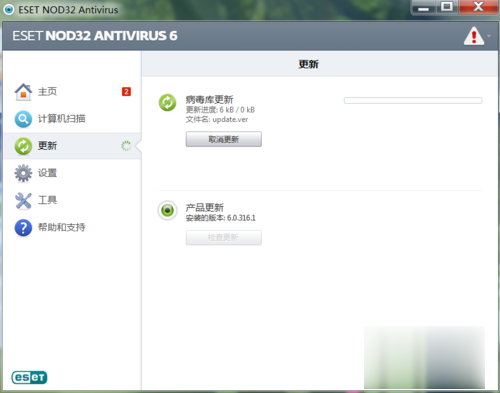The image size is (500, 393).
Task: Click the ESET eye icon in title bar
Action: (9, 9)
